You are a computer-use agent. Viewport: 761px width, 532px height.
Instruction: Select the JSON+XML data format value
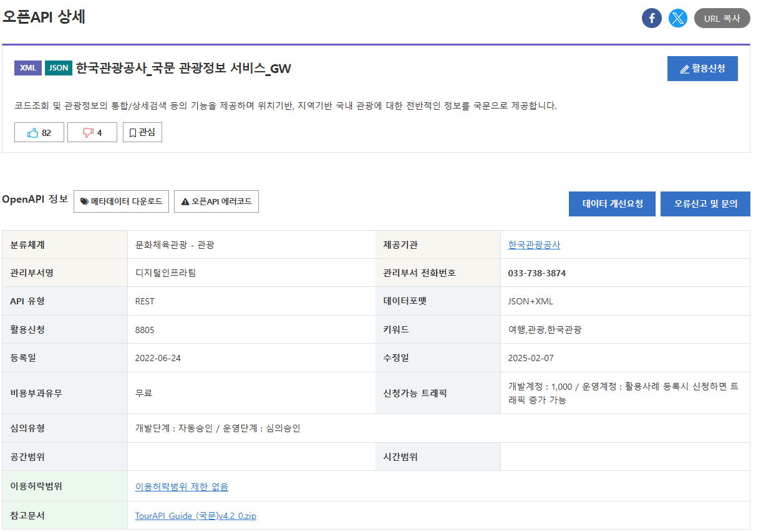tap(531, 301)
